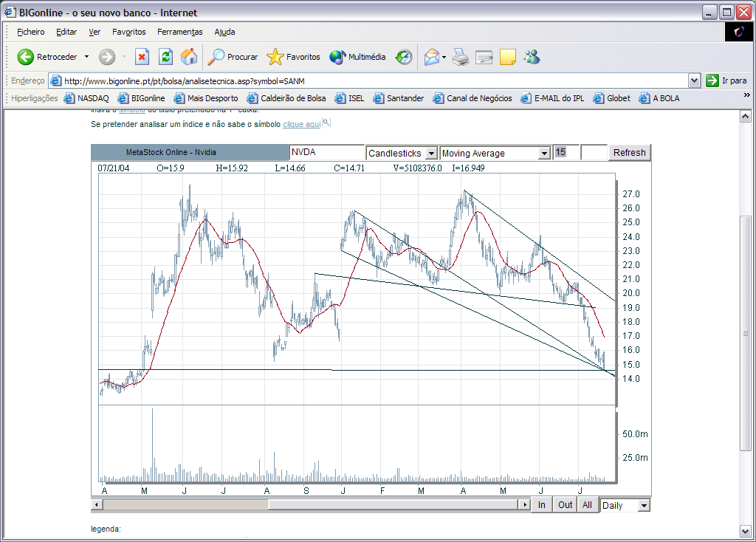The width and height of the screenshot is (756, 542).
Task: Click the Multimédia toolbar icon
Action: 338,57
